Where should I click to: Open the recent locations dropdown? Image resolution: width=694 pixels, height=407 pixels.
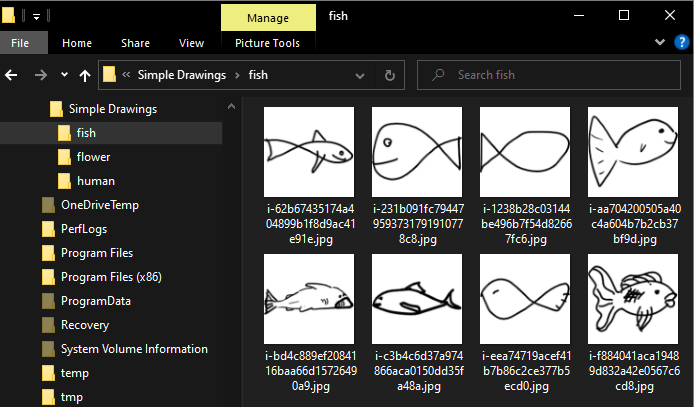point(64,75)
